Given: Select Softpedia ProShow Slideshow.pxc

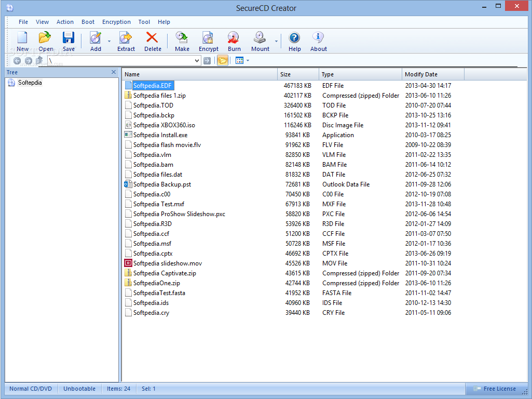Looking at the screenshot, I should [179, 214].
